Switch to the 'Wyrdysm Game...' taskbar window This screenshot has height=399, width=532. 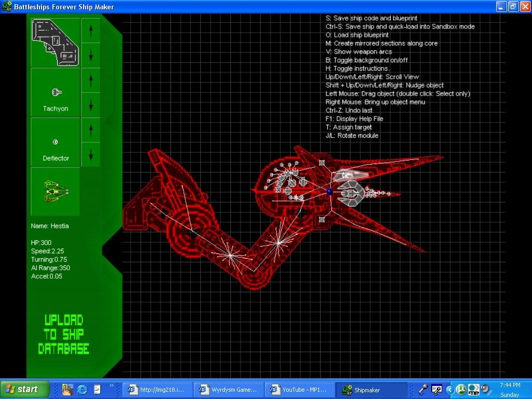coord(229,390)
